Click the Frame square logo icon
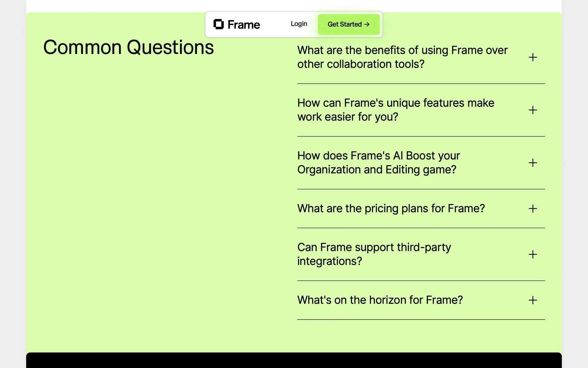Viewport: 588px width, 368px height. (x=218, y=24)
